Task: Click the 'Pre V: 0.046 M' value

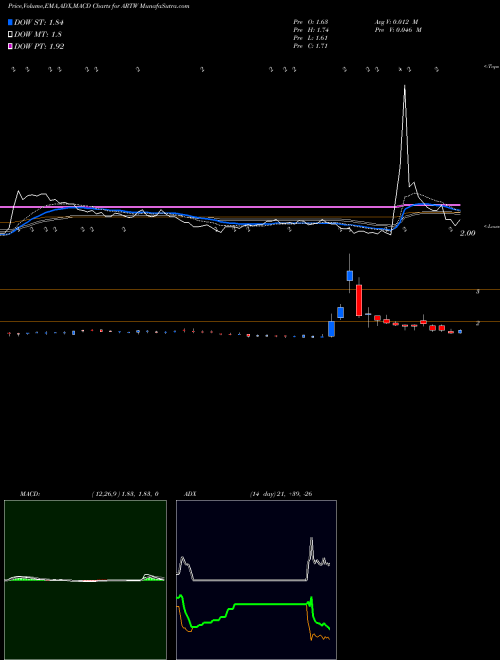Action: (398, 30)
